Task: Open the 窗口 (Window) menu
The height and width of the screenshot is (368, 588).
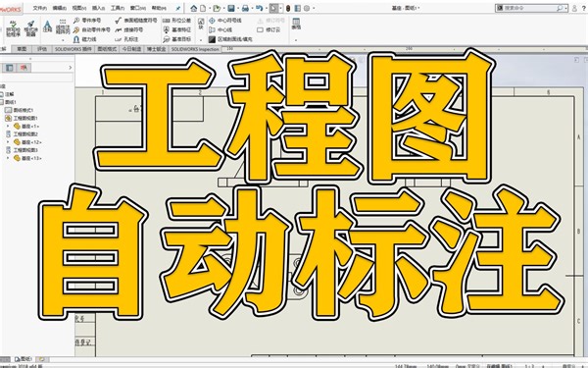Action: (137, 8)
